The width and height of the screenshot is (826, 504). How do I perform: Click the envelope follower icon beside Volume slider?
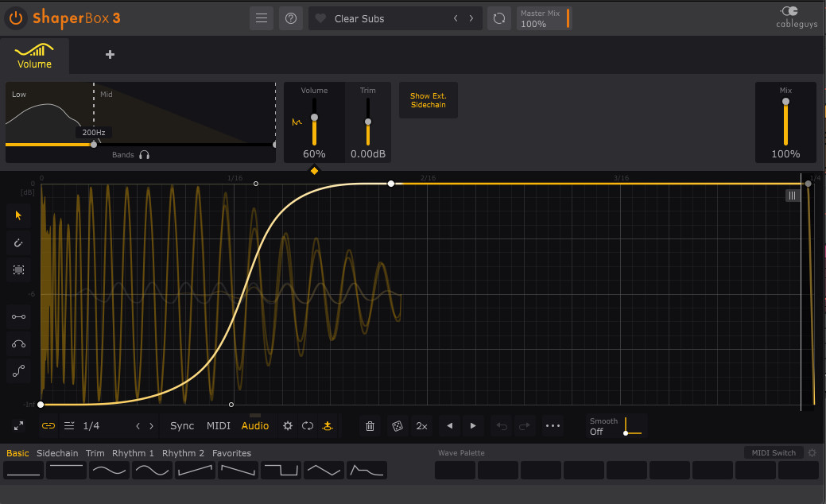(x=297, y=122)
